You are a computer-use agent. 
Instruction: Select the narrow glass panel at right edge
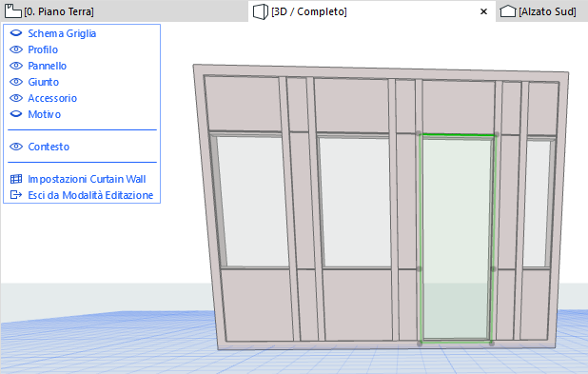(537, 204)
